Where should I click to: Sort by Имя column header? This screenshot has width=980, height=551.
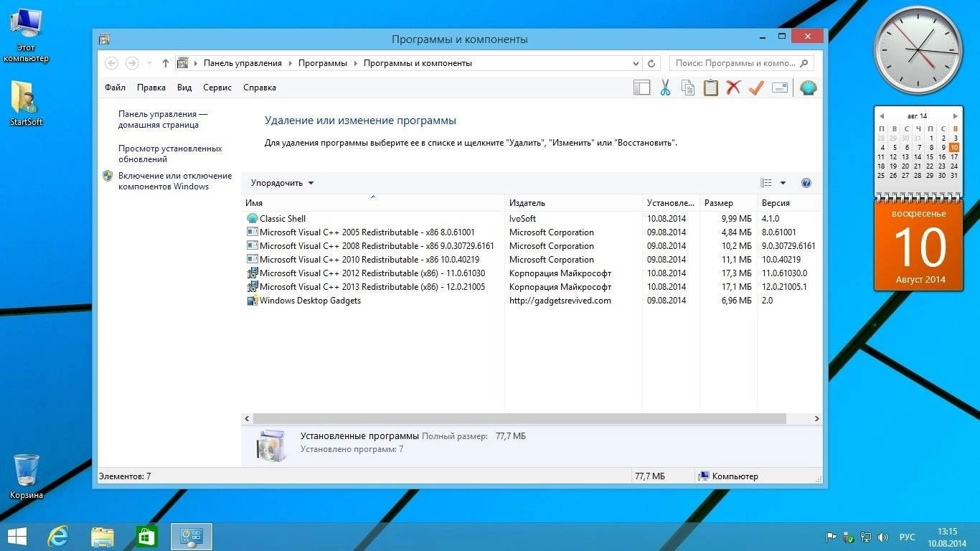373,203
